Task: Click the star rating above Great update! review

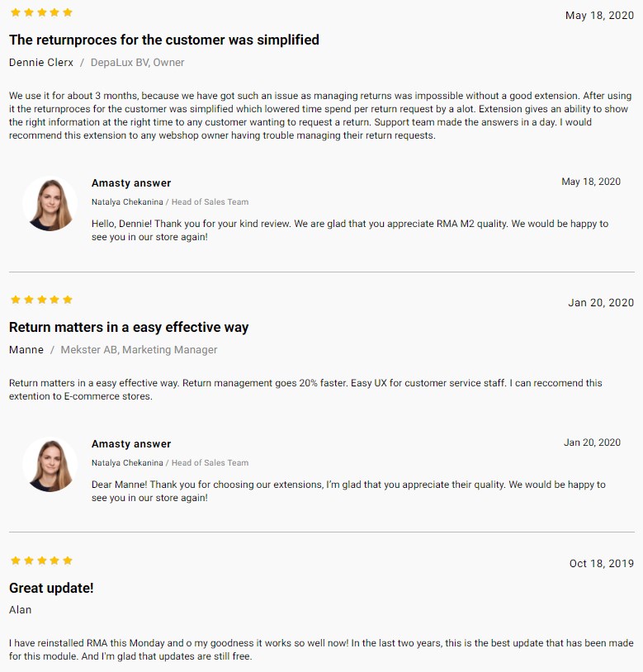Action: tap(41, 561)
